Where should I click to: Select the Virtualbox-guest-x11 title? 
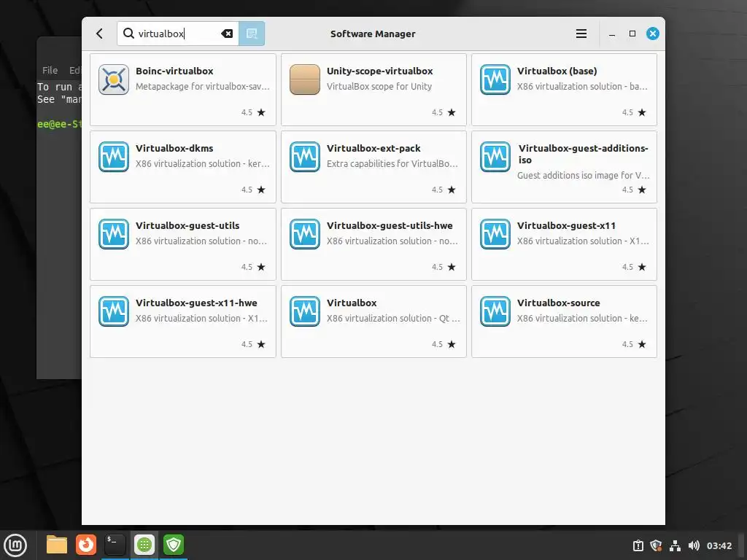pyautogui.click(x=566, y=225)
